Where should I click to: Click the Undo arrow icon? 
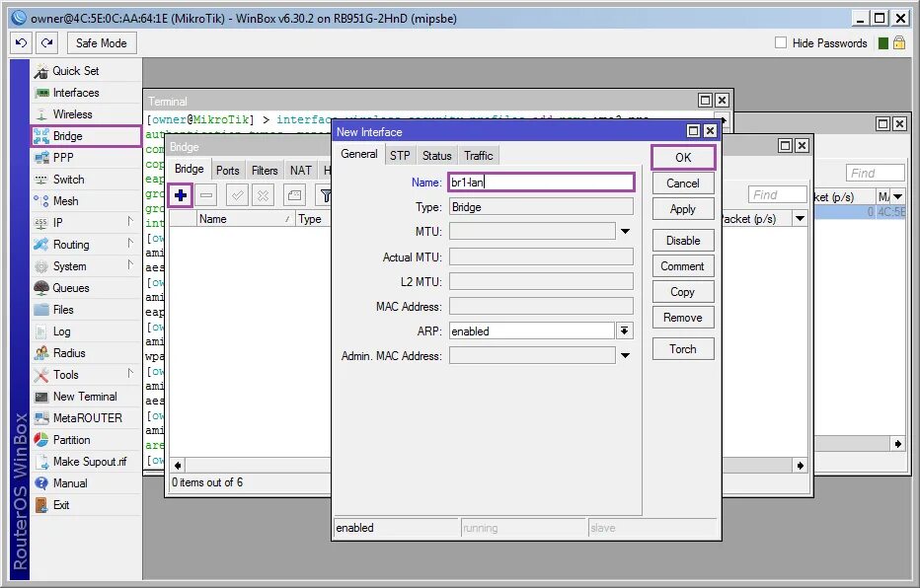point(21,42)
